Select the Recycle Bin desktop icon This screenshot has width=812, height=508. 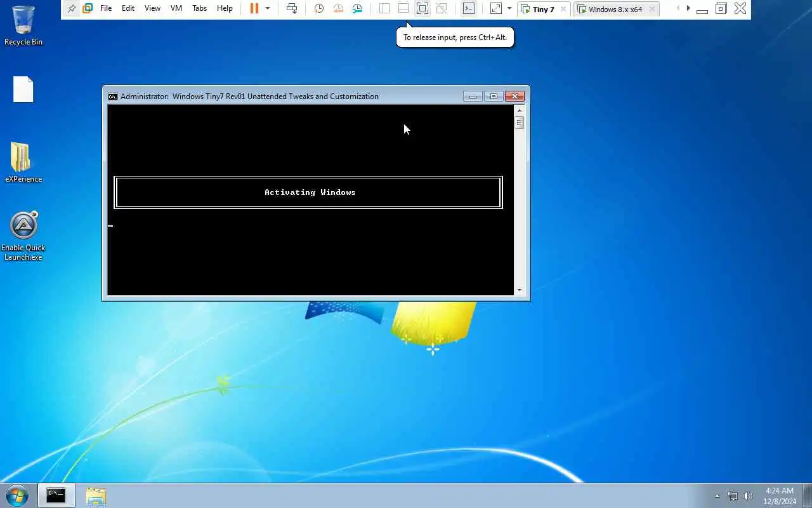[23, 25]
